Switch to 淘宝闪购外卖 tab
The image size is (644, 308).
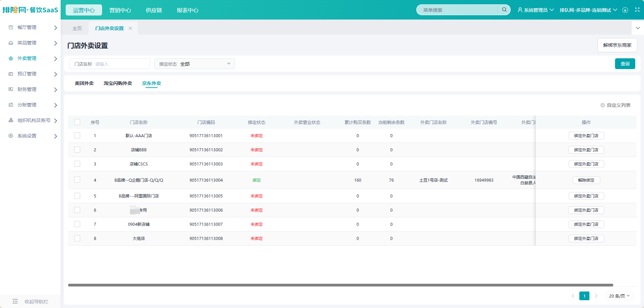tap(118, 83)
